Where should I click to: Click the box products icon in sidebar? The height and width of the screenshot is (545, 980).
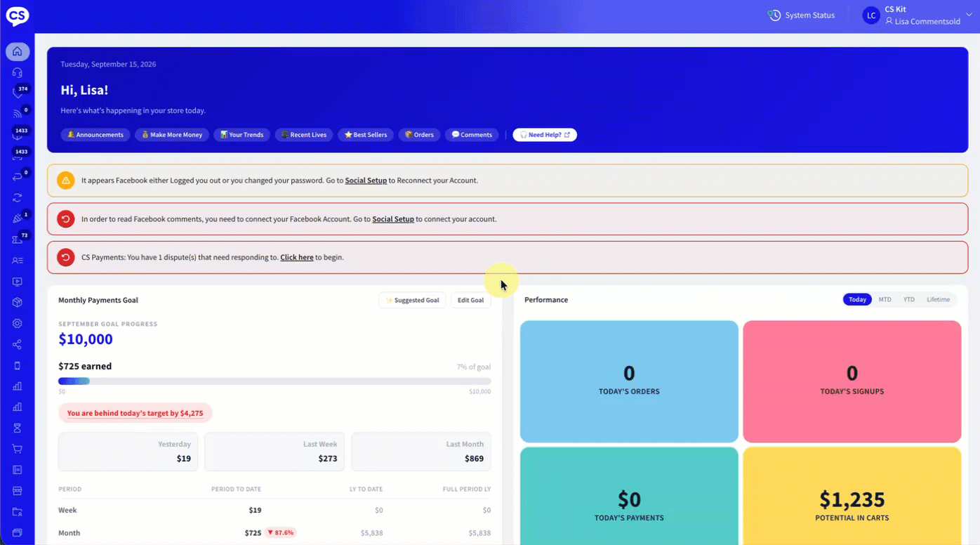[18, 303]
